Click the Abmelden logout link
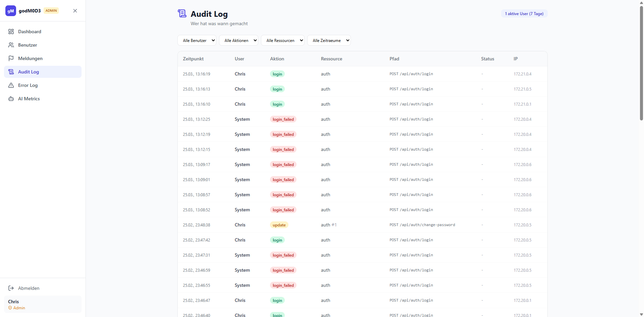The width and height of the screenshot is (644, 317). (x=29, y=288)
